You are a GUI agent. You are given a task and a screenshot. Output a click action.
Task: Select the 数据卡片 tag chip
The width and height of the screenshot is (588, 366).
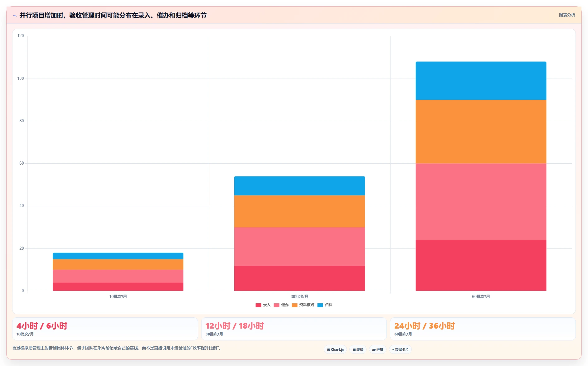(400, 349)
